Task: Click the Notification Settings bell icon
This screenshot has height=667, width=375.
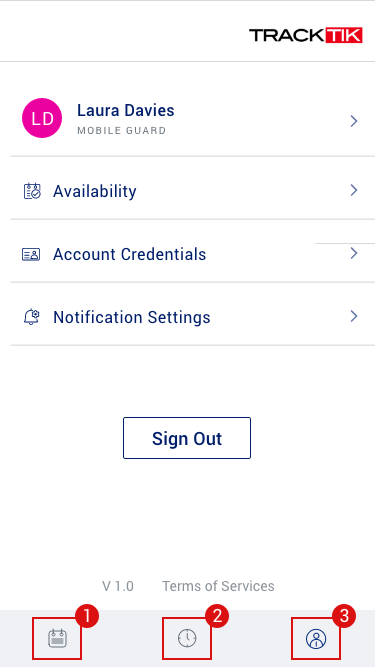Action: (x=31, y=317)
